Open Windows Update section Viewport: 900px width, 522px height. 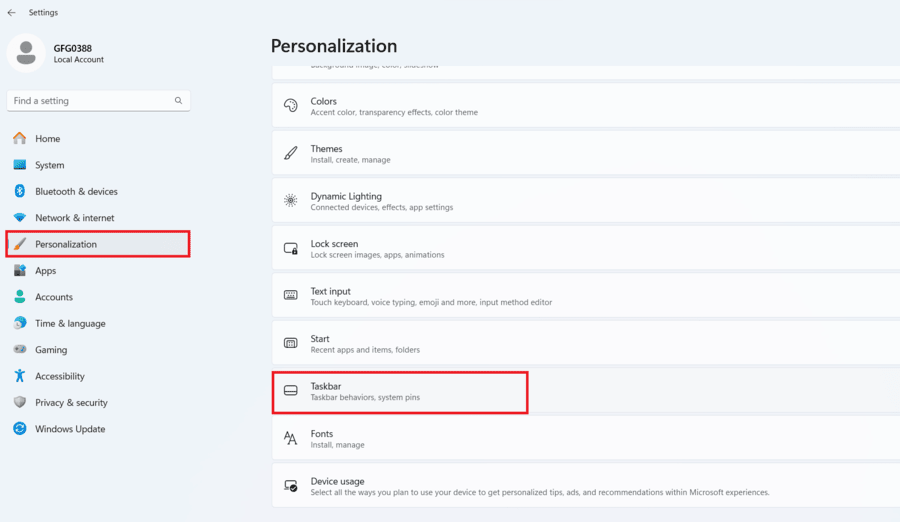(x=69, y=429)
